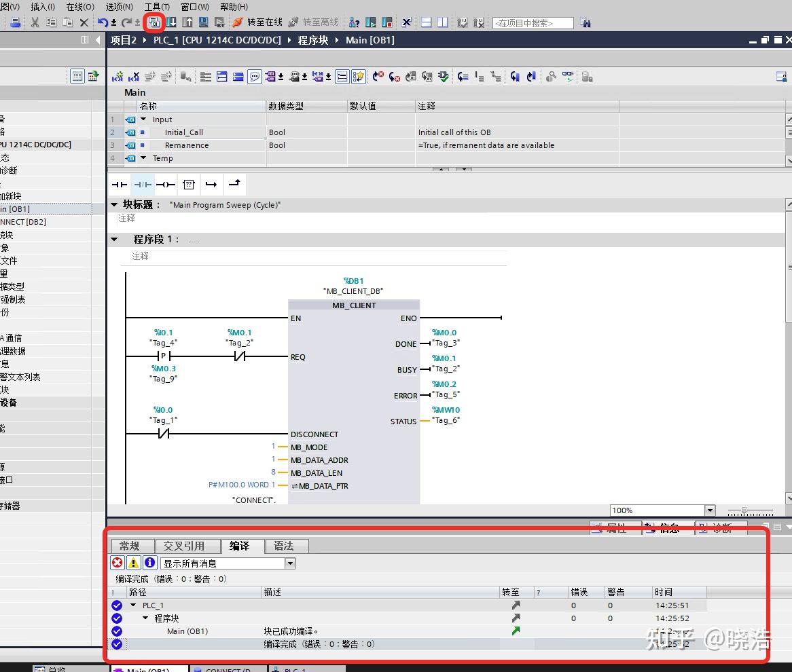Collapse the Temp section in interface table

click(143, 157)
